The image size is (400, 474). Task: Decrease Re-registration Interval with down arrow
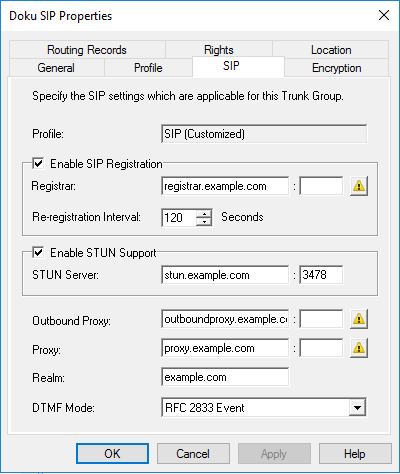(204, 222)
